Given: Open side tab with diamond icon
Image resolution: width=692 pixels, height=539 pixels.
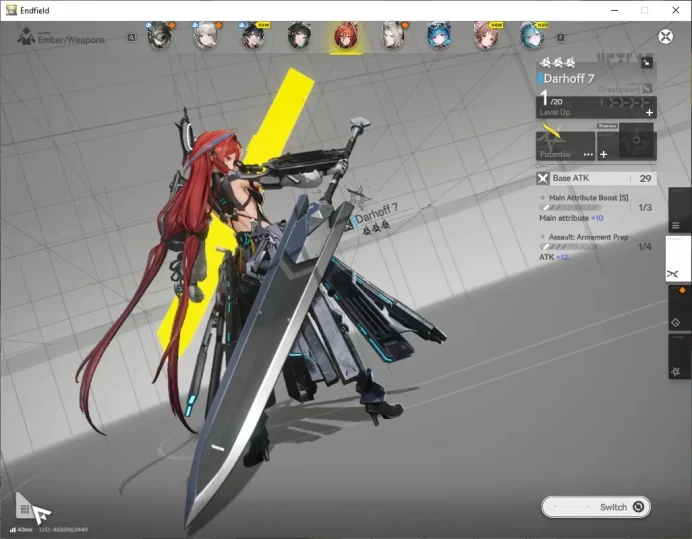Looking at the screenshot, I should (679, 309).
